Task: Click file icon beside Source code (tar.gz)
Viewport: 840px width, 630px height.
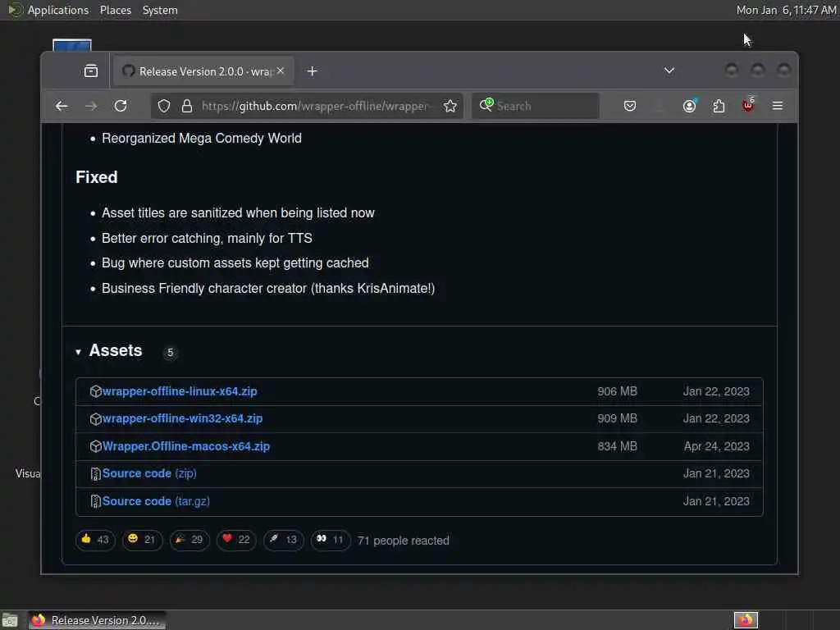Action: pos(95,501)
